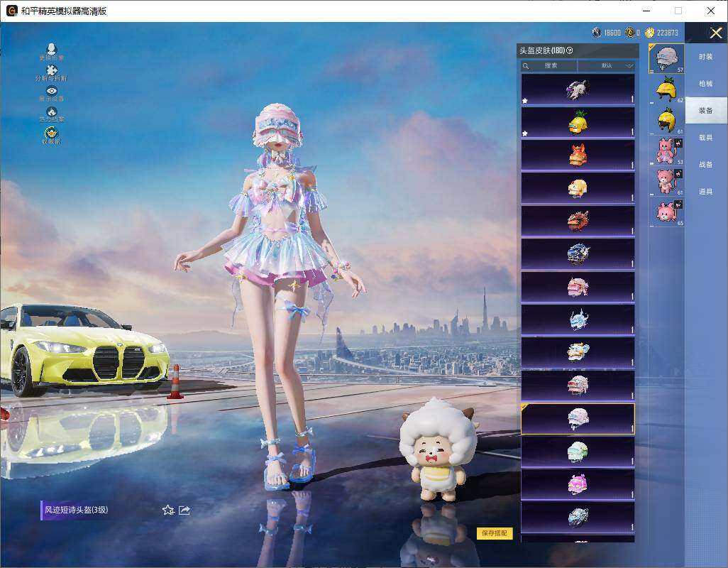
Task: Select the dark blue mechanical helmet skin
Action: [x=578, y=254]
